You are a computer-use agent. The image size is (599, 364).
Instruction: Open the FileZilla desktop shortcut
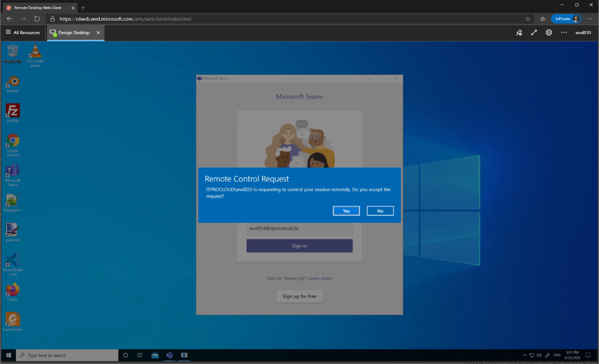click(13, 113)
